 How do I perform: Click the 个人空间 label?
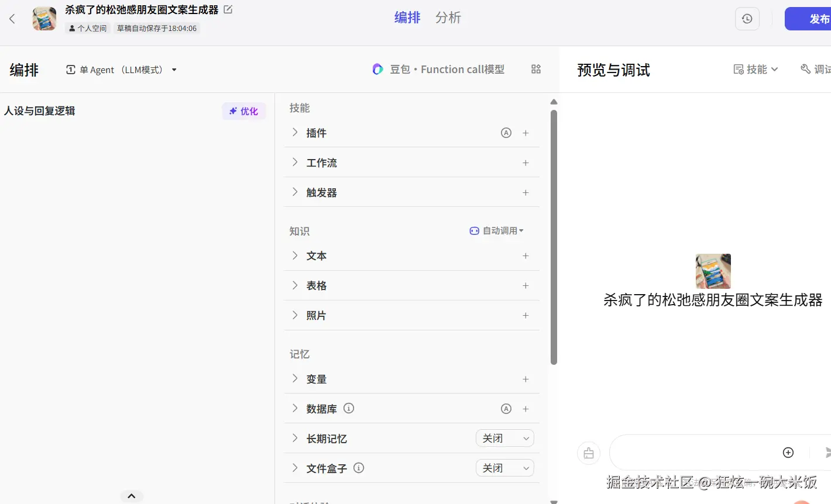(x=88, y=28)
